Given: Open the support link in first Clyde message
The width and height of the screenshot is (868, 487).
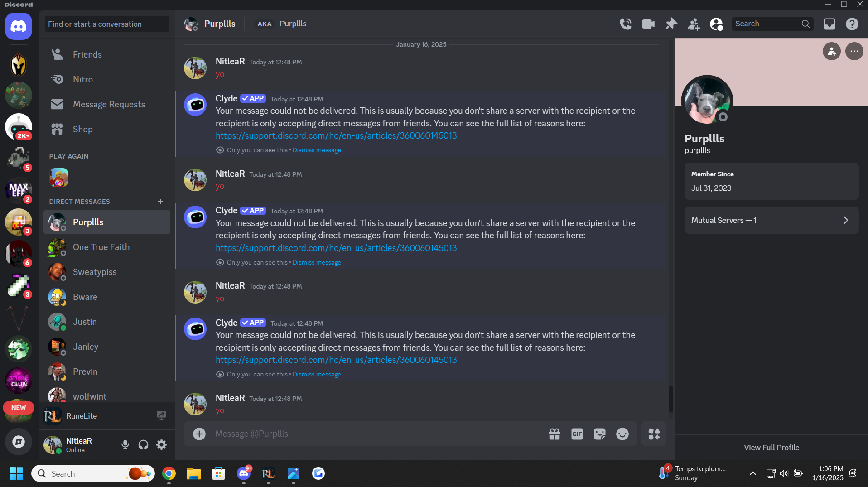Looking at the screenshot, I should [336, 136].
